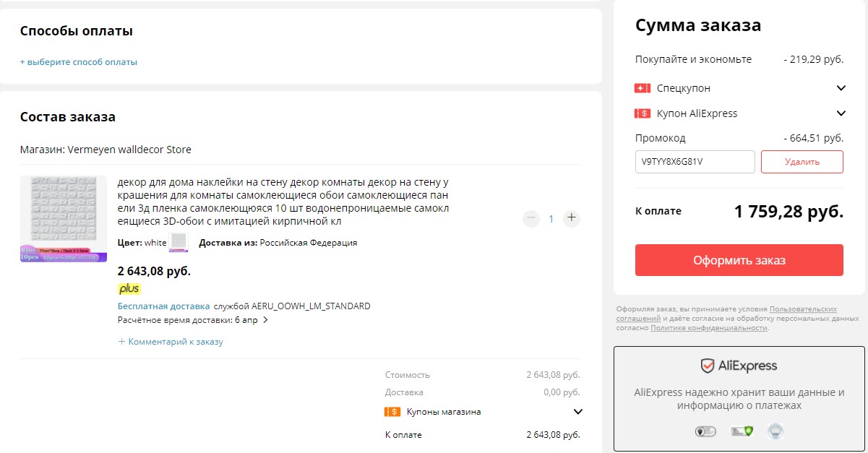
Task: Open the Купоны магазина dropdown
Action: [x=577, y=412]
